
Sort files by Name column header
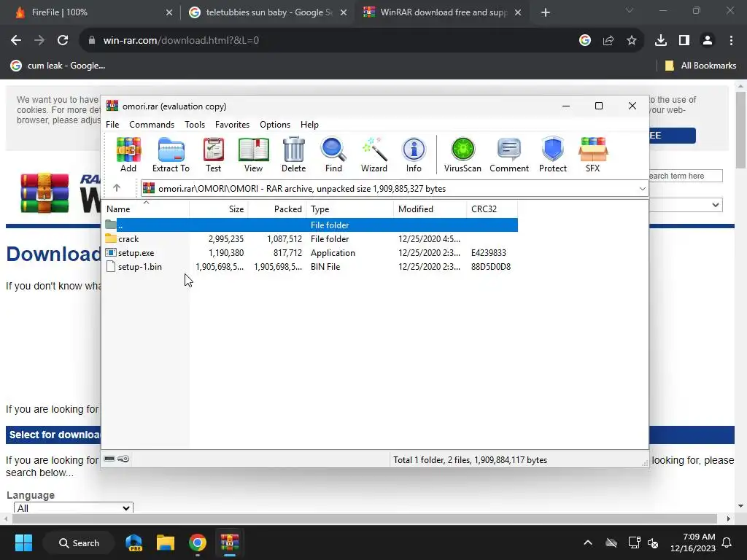(146, 209)
